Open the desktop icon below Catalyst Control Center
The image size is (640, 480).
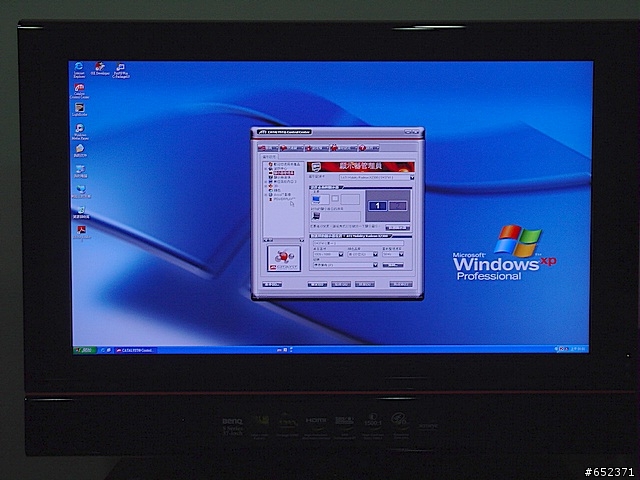coord(80,109)
